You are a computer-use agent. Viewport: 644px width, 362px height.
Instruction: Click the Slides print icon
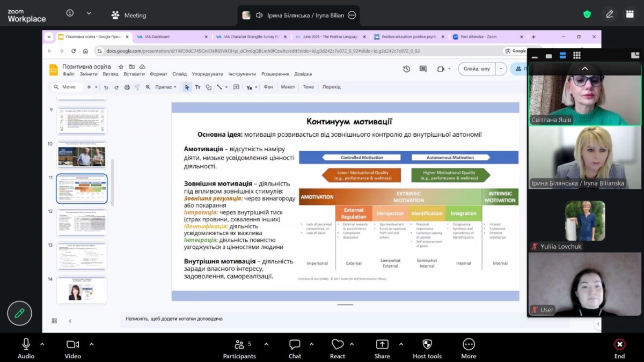tap(127, 87)
